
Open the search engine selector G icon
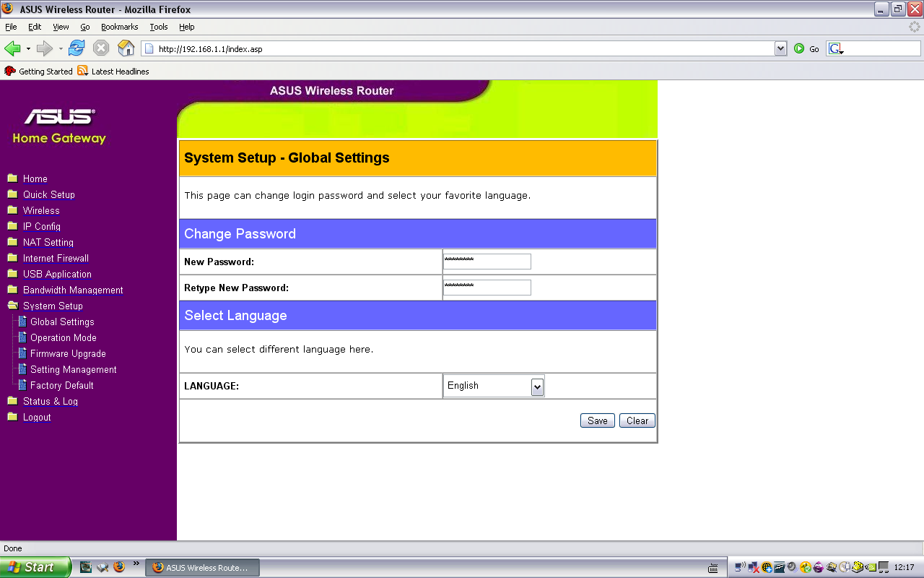836,49
